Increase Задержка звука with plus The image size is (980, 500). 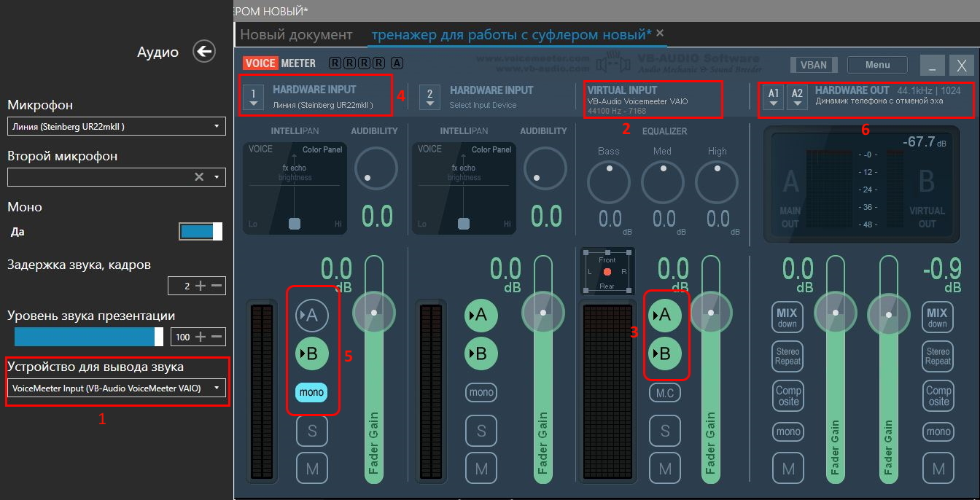201,286
